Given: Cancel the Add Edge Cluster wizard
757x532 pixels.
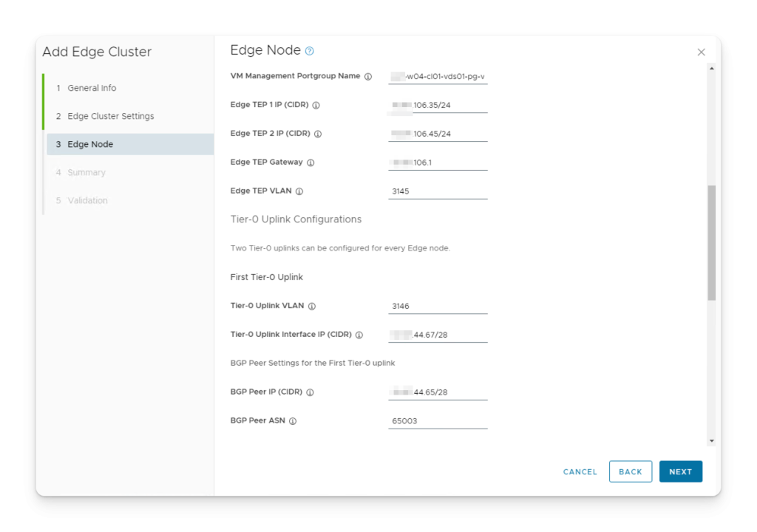Looking at the screenshot, I should pos(580,471).
